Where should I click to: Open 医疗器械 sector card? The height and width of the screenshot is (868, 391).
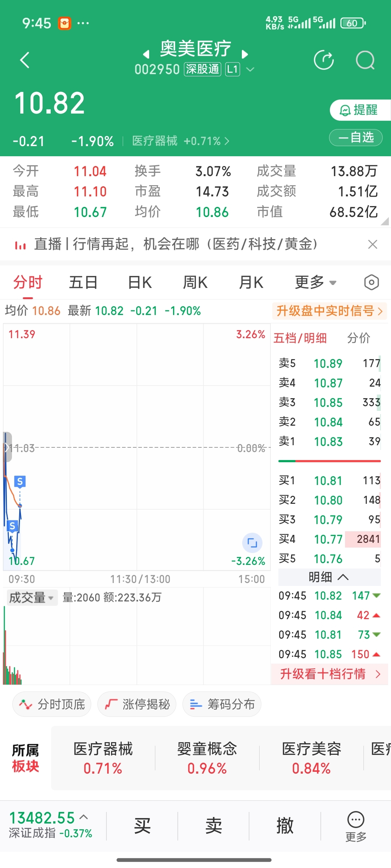coord(103,758)
